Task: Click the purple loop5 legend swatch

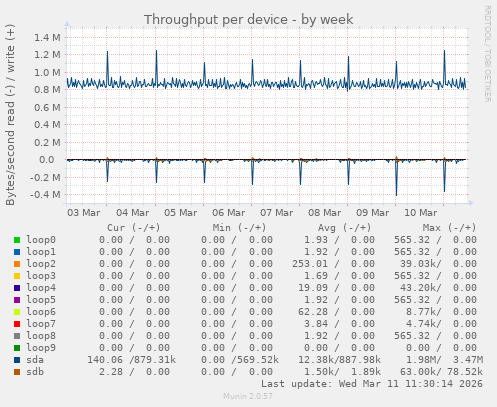Action: tap(17, 300)
